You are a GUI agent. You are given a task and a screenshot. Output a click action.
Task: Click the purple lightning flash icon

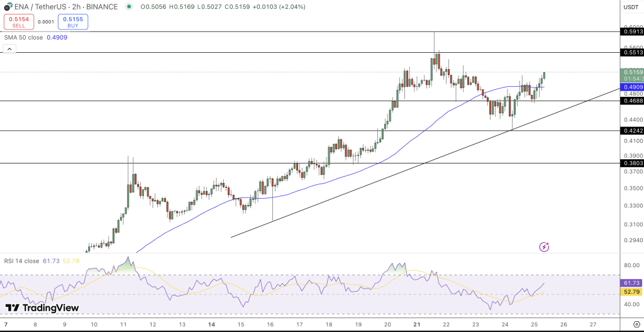pos(544,247)
